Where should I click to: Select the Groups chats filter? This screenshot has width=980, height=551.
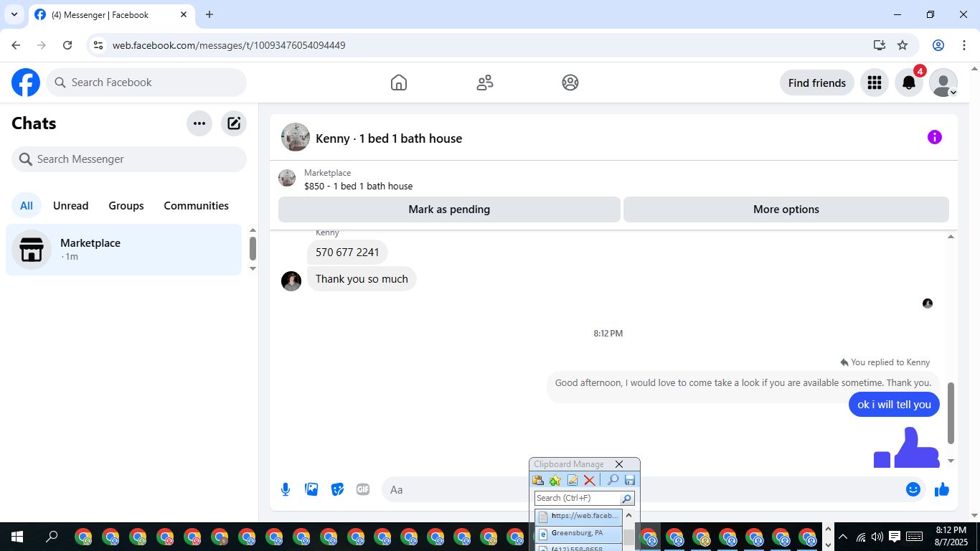[x=126, y=206]
